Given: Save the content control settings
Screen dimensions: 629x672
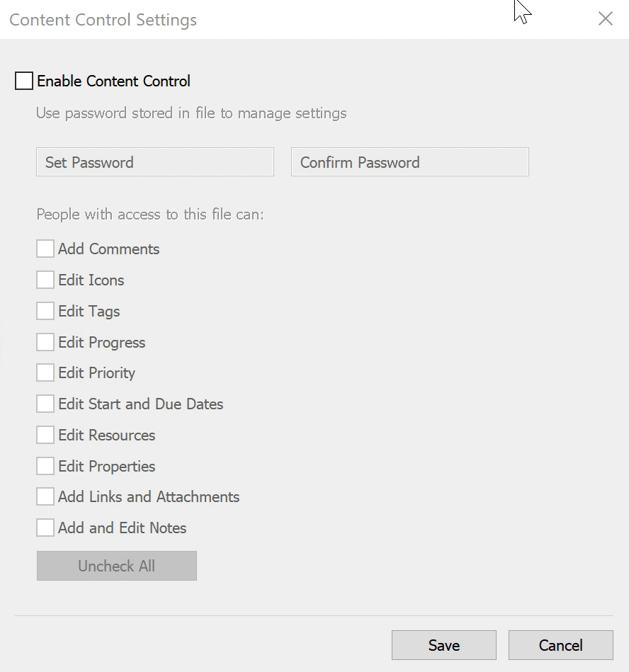Looking at the screenshot, I should point(444,645).
